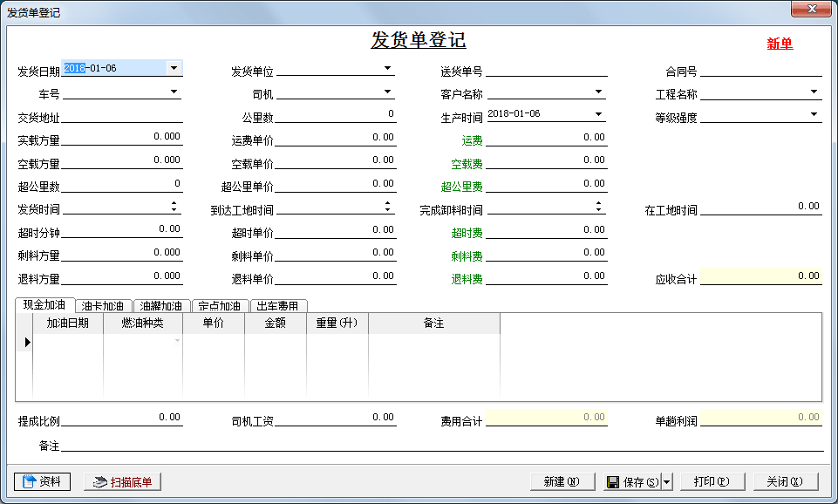
Task: Select the grid row indicator arrow
Action: 25,342
